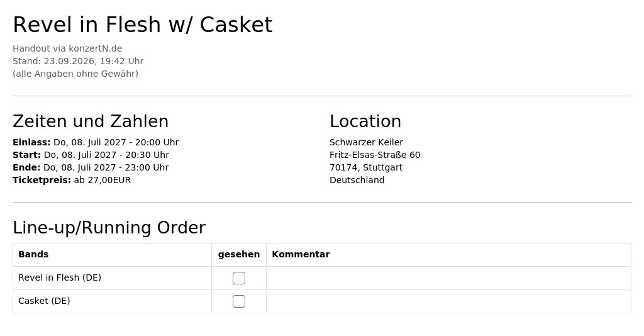Click the address Fritz-Elsas-Straße 60
644x336 pixels.
tap(375, 155)
